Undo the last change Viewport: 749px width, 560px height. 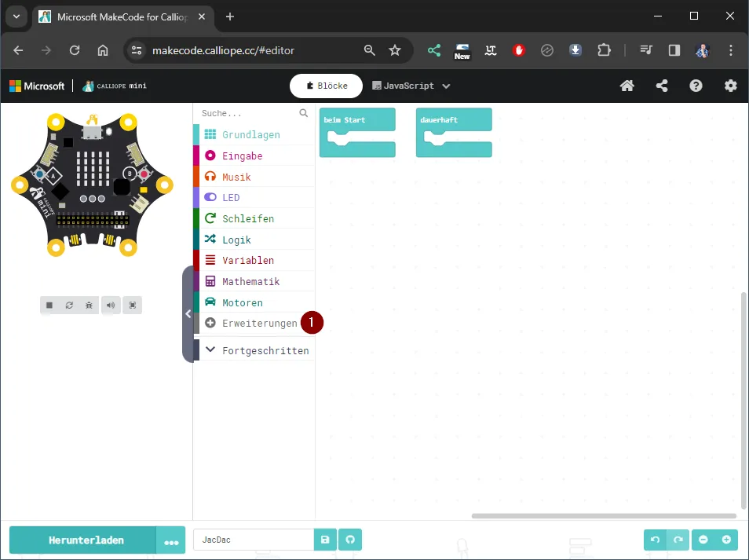(x=655, y=540)
